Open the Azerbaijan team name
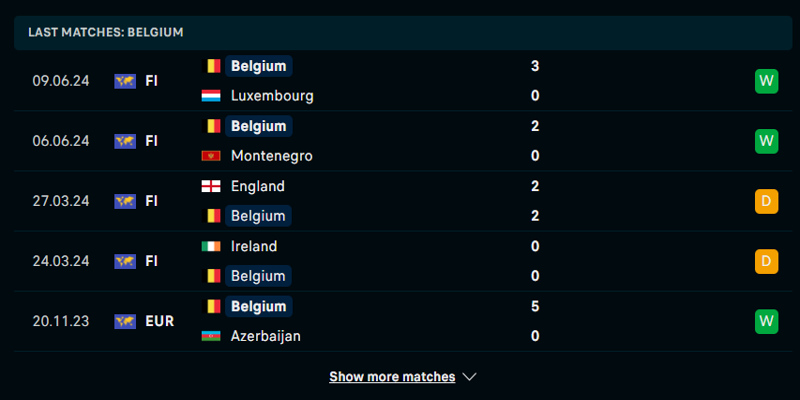Screen dimensions: 800x400 pyautogui.click(x=266, y=336)
